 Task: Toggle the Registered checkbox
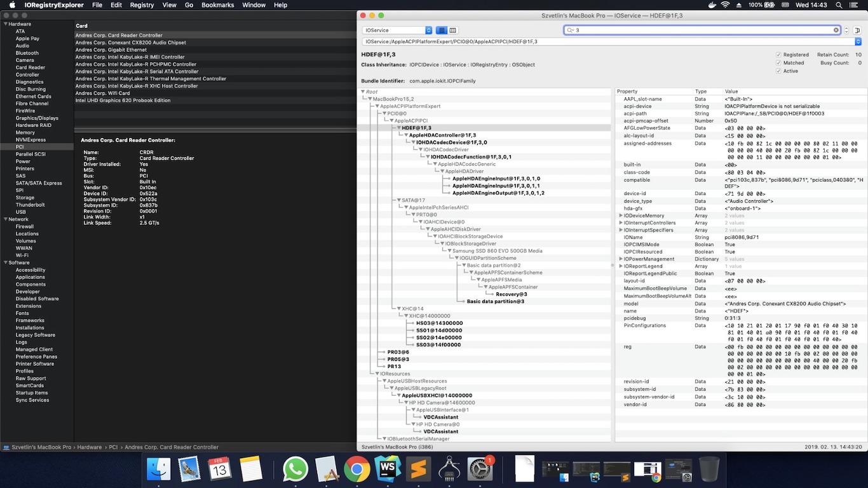(x=778, y=55)
